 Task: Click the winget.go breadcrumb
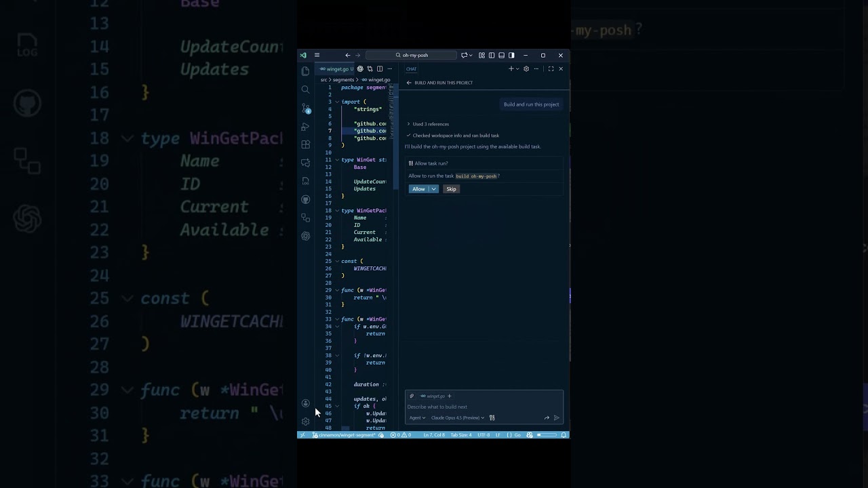[376, 80]
